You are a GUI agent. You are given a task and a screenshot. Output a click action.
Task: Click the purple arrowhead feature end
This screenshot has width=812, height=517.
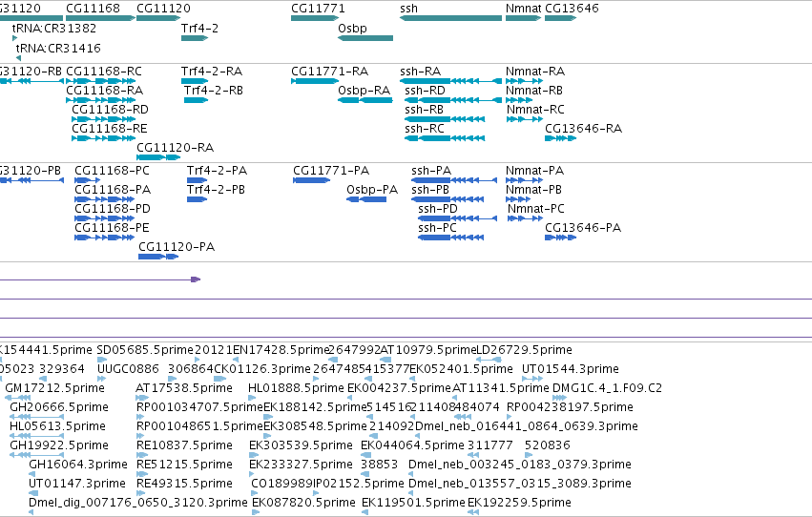click(196, 279)
